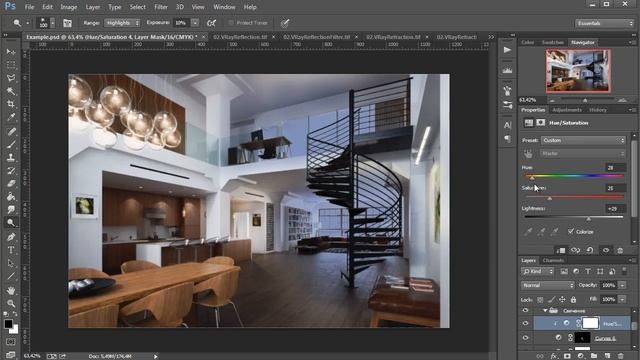Open the Normal blend mode dropdown
Screen dimensions: 640x360
[x=548, y=285]
